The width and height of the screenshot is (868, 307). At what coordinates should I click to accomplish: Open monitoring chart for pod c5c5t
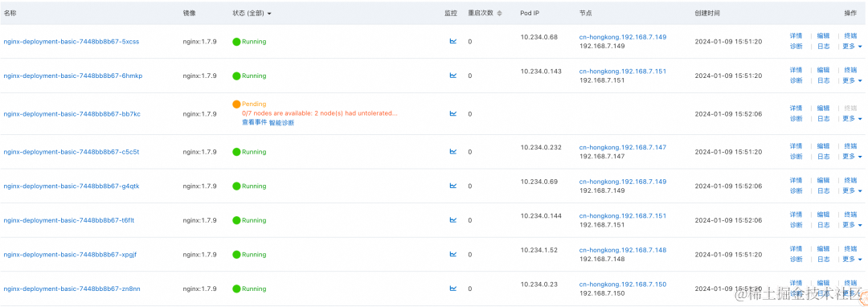452,152
